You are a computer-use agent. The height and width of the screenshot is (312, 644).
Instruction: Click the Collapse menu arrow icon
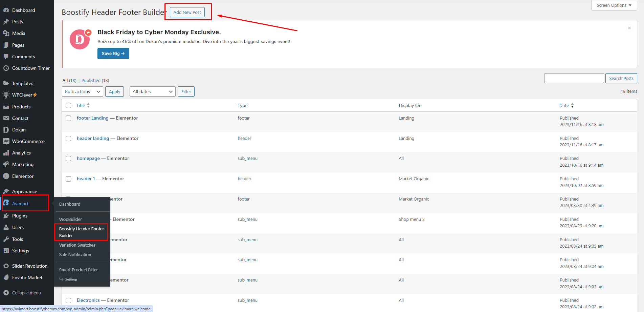click(x=6, y=293)
